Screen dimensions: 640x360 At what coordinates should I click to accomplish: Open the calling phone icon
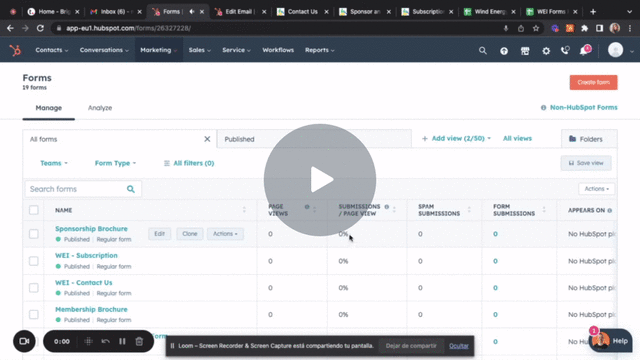pyautogui.click(x=565, y=51)
